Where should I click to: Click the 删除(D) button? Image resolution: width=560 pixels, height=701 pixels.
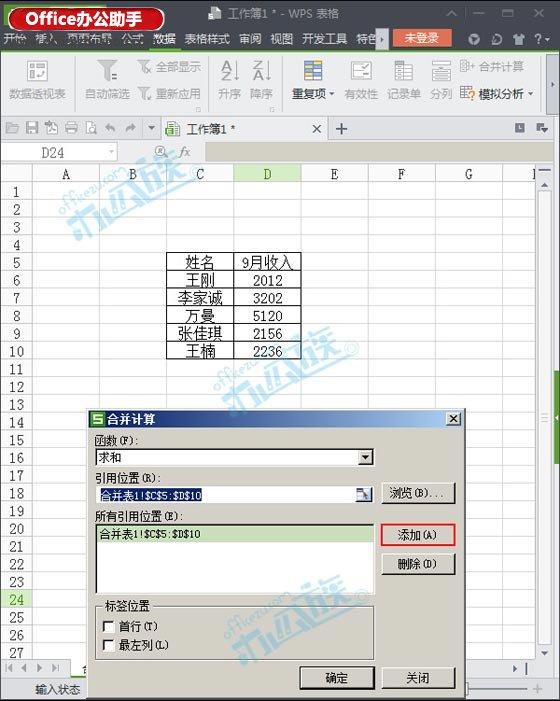point(418,564)
